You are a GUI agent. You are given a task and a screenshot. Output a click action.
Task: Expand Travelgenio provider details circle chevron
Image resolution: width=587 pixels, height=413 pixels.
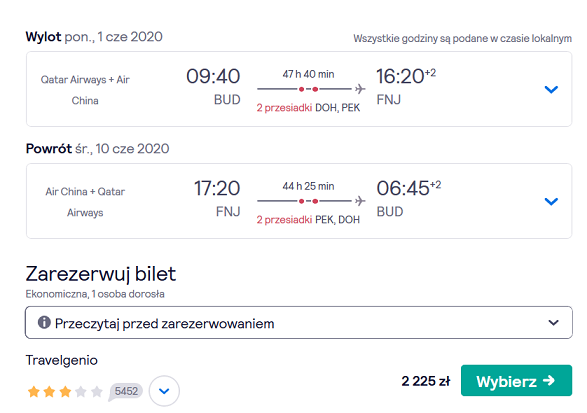(x=164, y=391)
